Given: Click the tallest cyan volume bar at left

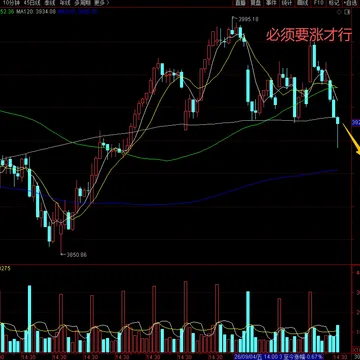Looking at the screenshot, I should [x=29, y=319].
